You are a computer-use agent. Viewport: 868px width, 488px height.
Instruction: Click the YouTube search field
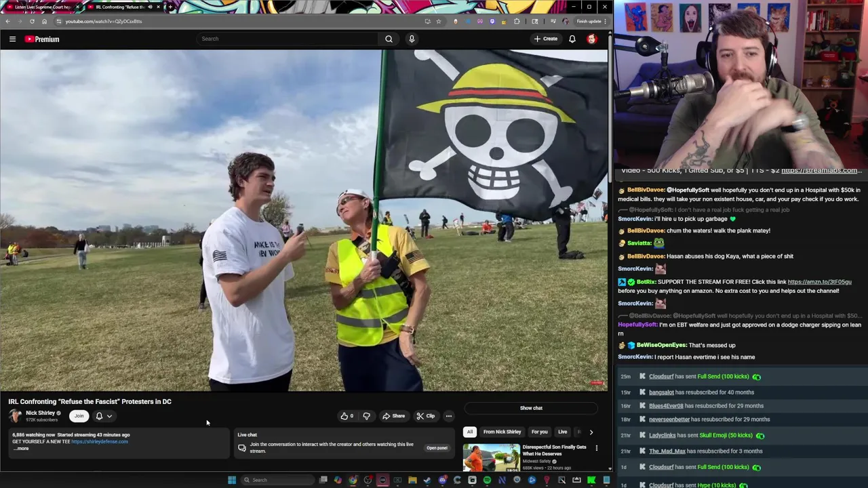pos(287,39)
